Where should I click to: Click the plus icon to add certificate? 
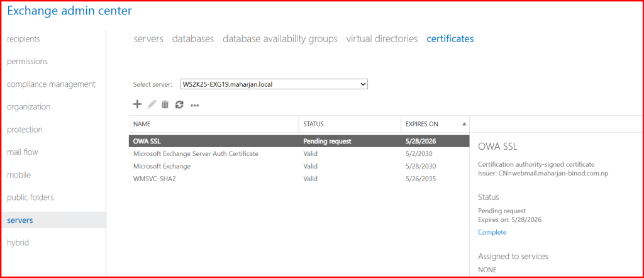click(138, 104)
